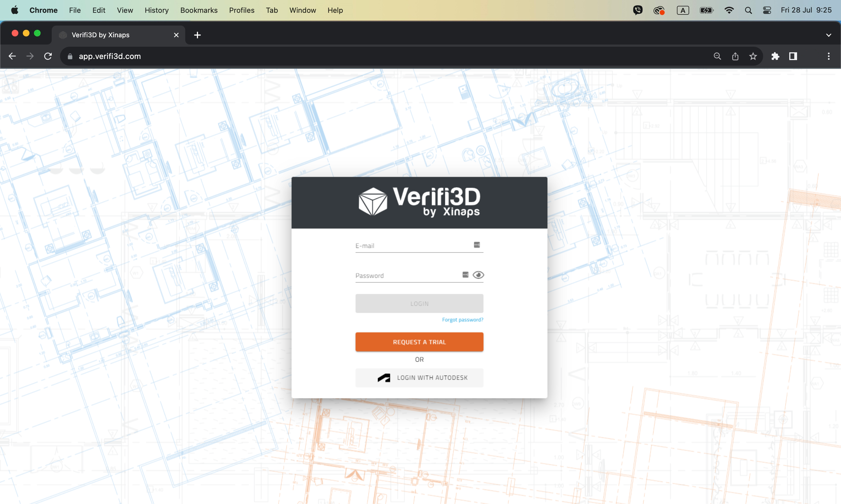Click the Wi-Fi status icon
The height and width of the screenshot is (504, 841).
729,10
